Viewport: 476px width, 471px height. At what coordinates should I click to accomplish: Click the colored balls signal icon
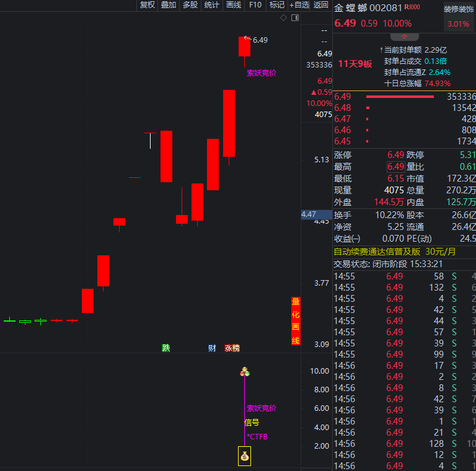(245, 372)
